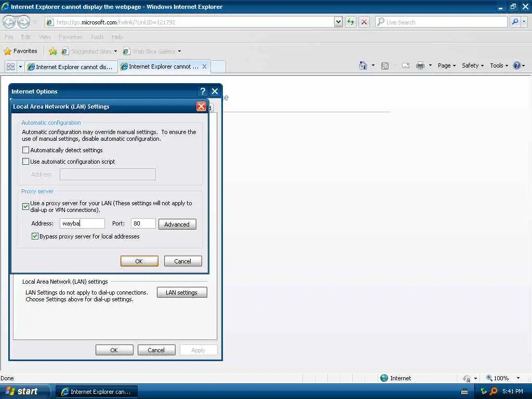The width and height of the screenshot is (532, 399).
Task: Enable Use automatic configuration script checkbox
Action: (25, 162)
